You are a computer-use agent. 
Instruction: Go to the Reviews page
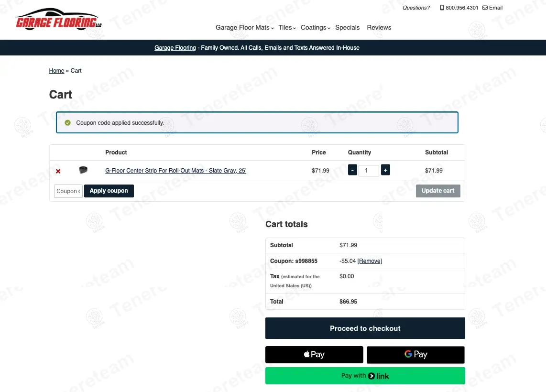click(379, 28)
